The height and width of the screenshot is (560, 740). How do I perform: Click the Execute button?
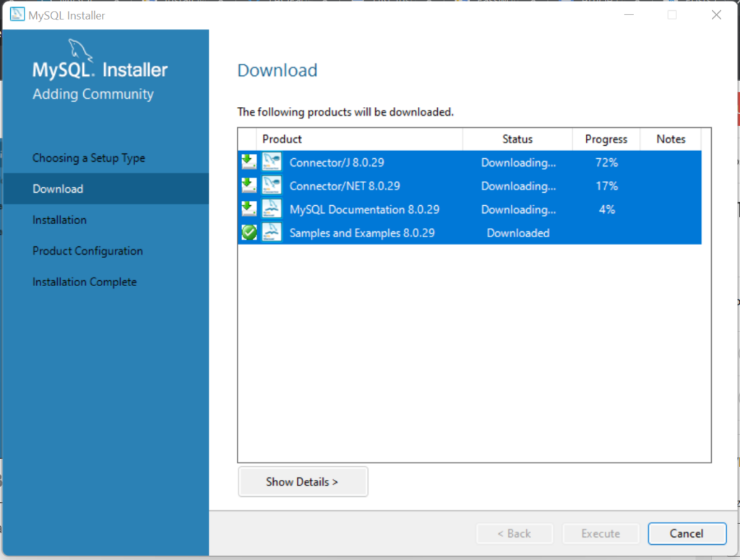(601, 533)
